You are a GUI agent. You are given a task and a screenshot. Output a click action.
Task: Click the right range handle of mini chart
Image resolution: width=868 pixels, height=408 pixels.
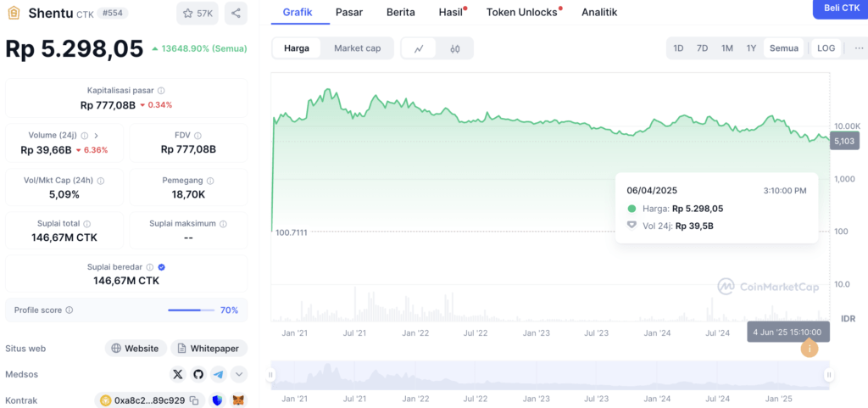pyautogui.click(x=829, y=375)
